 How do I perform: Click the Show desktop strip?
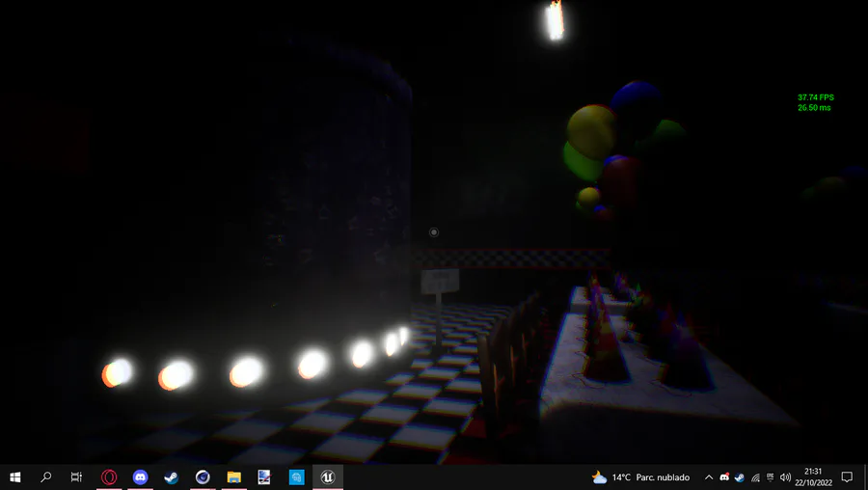point(865,476)
